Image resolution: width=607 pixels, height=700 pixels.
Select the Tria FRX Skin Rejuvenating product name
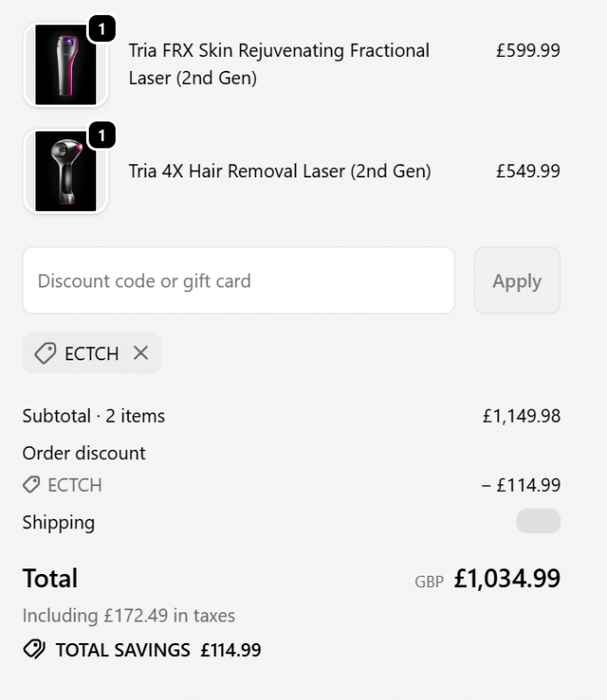(x=279, y=64)
